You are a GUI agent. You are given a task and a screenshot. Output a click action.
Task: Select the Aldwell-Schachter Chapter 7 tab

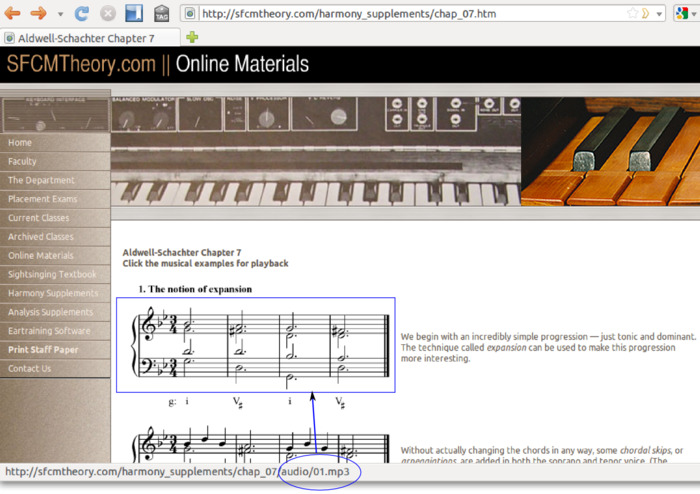pyautogui.click(x=91, y=38)
